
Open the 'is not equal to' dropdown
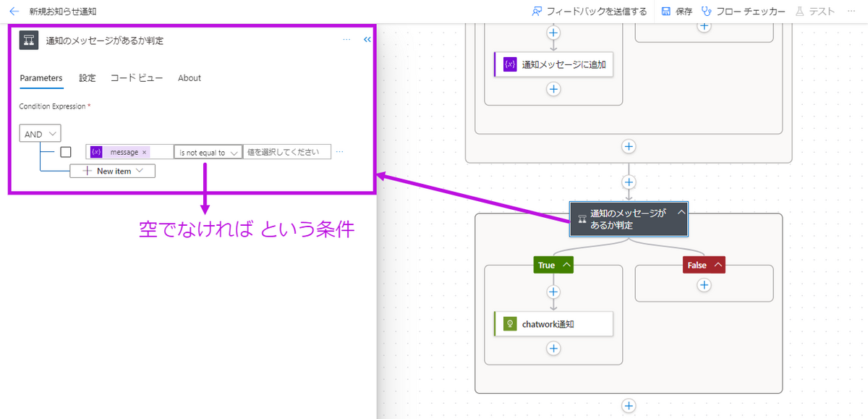[208, 153]
